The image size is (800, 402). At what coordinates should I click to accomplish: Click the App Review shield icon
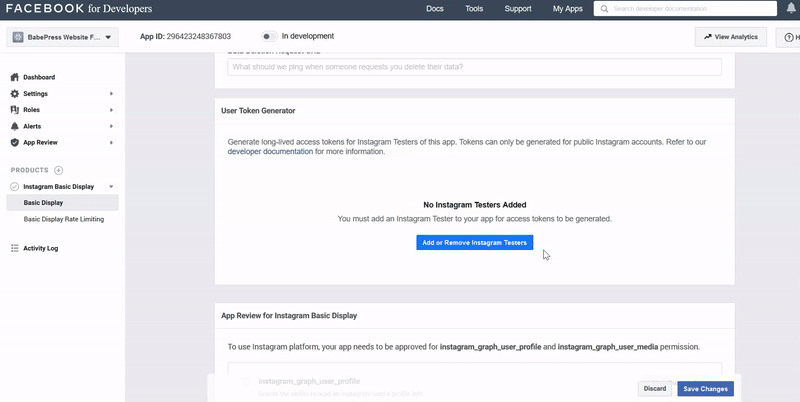pos(14,142)
